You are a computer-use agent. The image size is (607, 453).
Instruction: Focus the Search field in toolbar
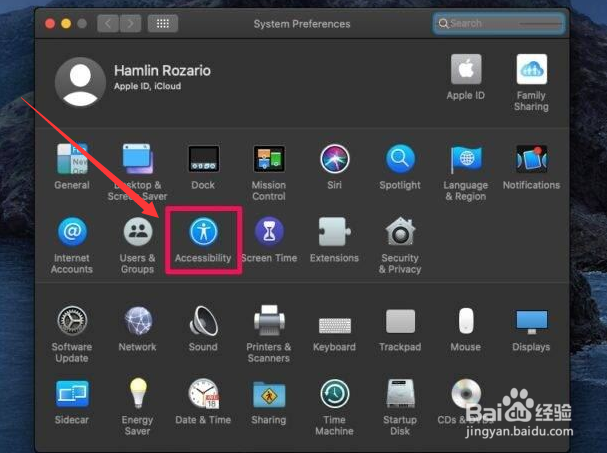pos(499,24)
